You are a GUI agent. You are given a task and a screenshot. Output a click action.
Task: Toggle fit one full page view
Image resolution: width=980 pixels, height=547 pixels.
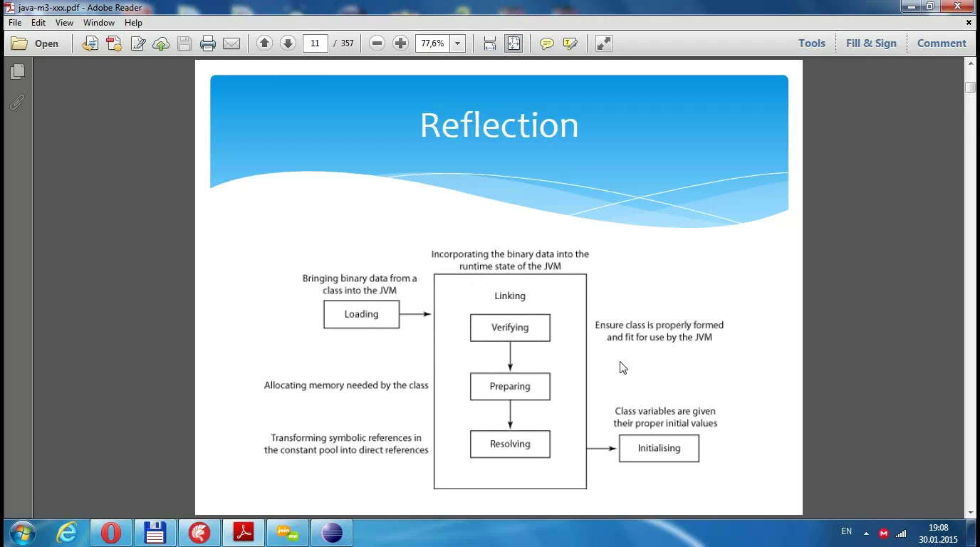514,43
